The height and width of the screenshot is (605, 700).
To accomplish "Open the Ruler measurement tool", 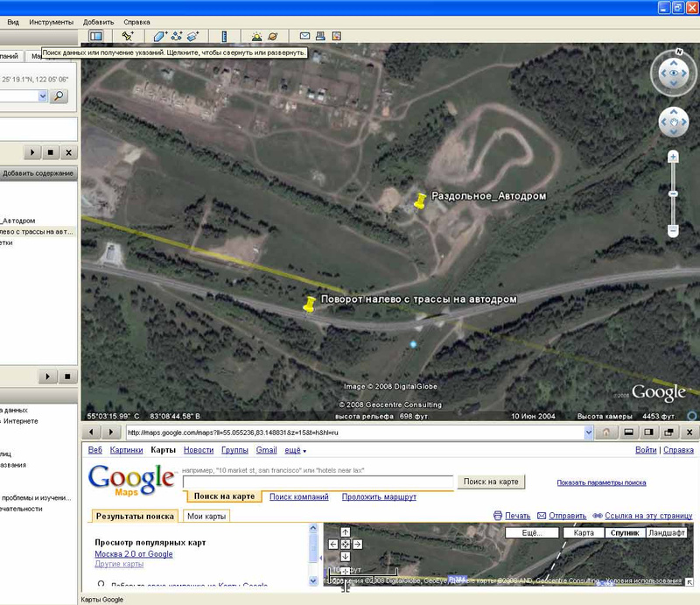I will coord(224,37).
